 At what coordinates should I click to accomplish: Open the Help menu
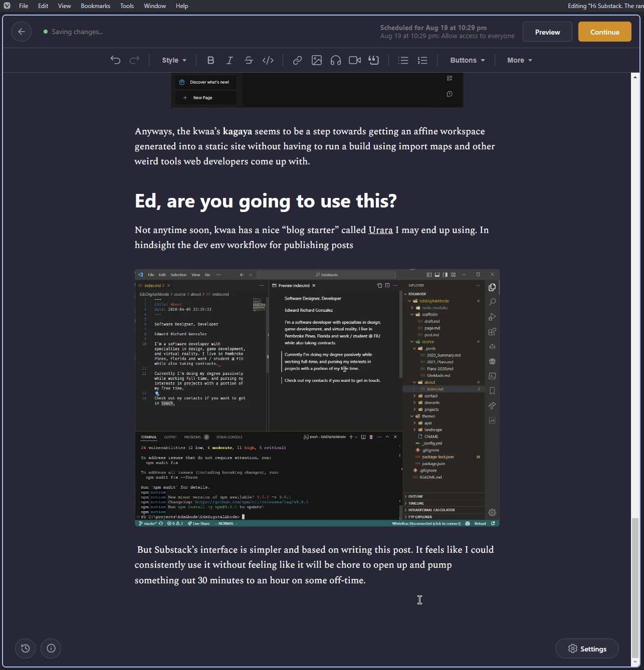[x=182, y=6]
